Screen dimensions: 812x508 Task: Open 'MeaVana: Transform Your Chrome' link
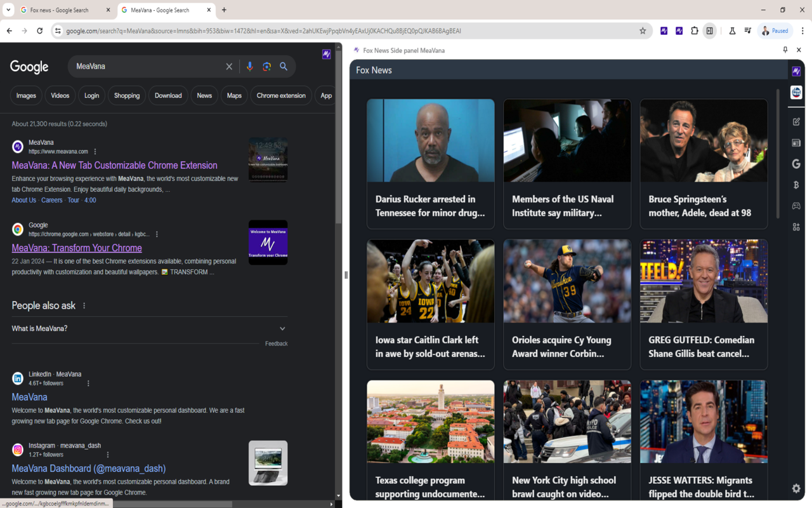(x=77, y=248)
